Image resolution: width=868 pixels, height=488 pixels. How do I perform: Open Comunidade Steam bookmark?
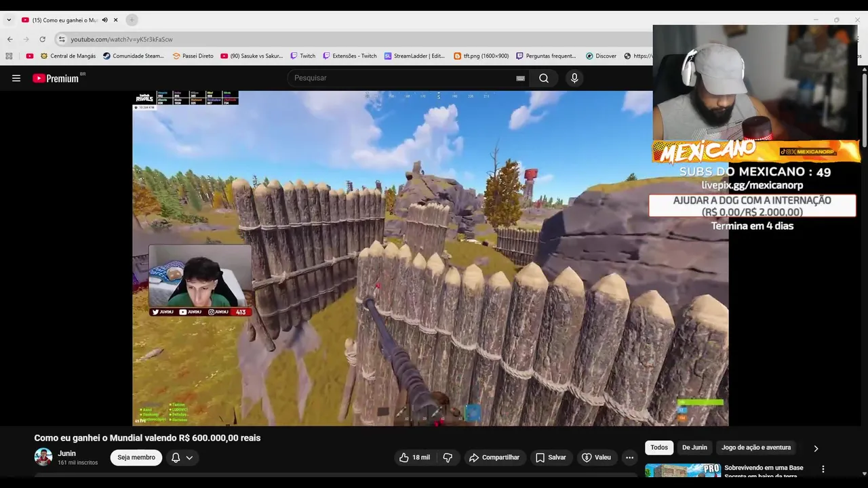(x=134, y=56)
